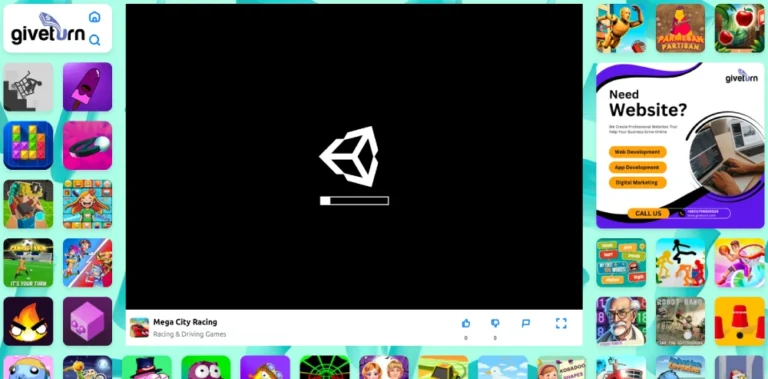768x379 pixels.
Task: Open the giveturn home icon
Action: click(95, 17)
